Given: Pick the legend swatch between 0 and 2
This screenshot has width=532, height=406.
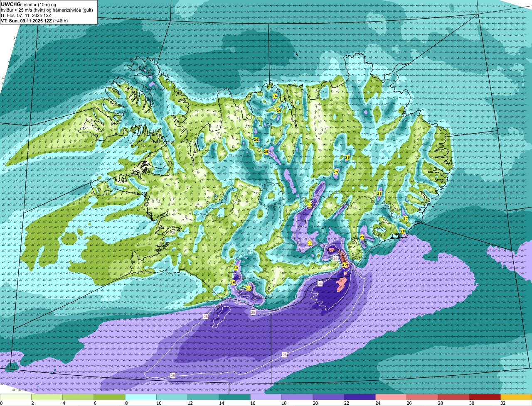Looking at the screenshot, I should click(x=16, y=397).
